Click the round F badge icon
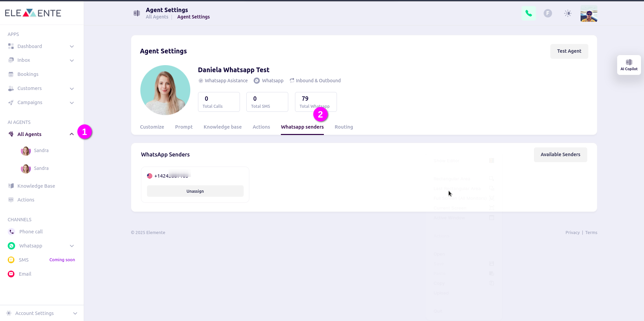The width and height of the screenshot is (644, 321). click(x=548, y=13)
